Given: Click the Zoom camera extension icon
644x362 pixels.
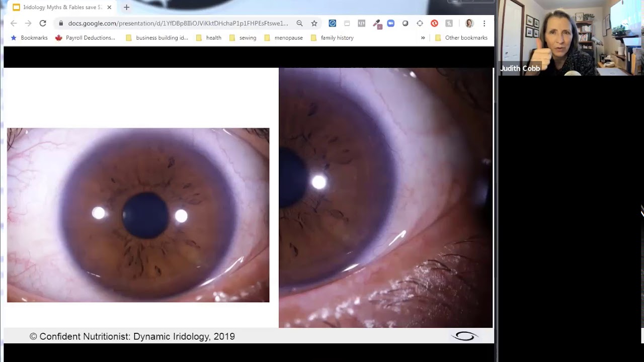Looking at the screenshot, I should 391,23.
